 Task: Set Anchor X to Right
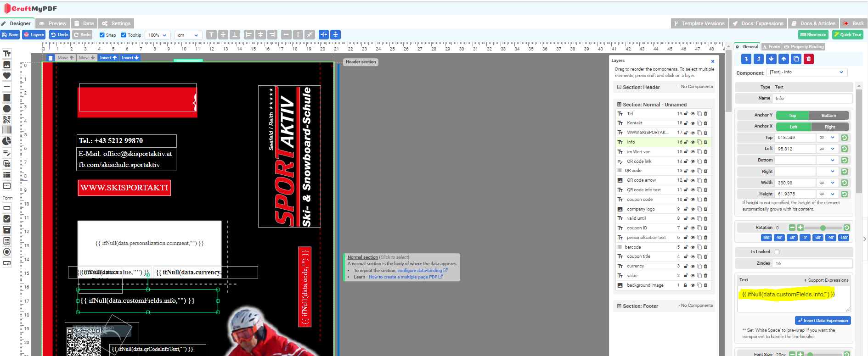830,127
